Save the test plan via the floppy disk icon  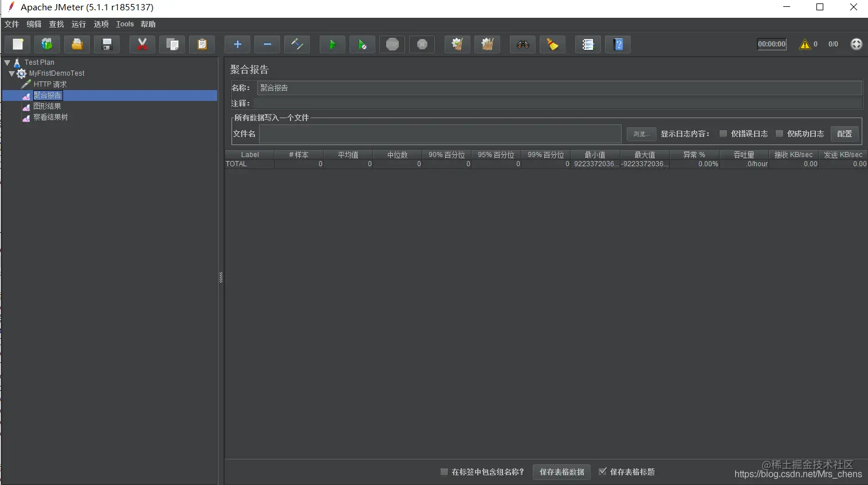pyautogui.click(x=107, y=44)
